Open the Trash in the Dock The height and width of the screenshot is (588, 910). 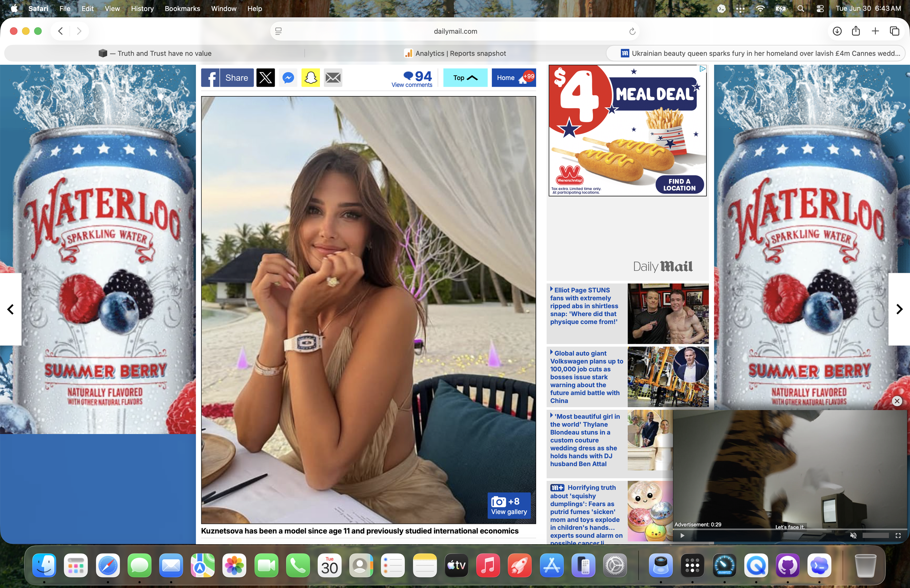click(865, 565)
